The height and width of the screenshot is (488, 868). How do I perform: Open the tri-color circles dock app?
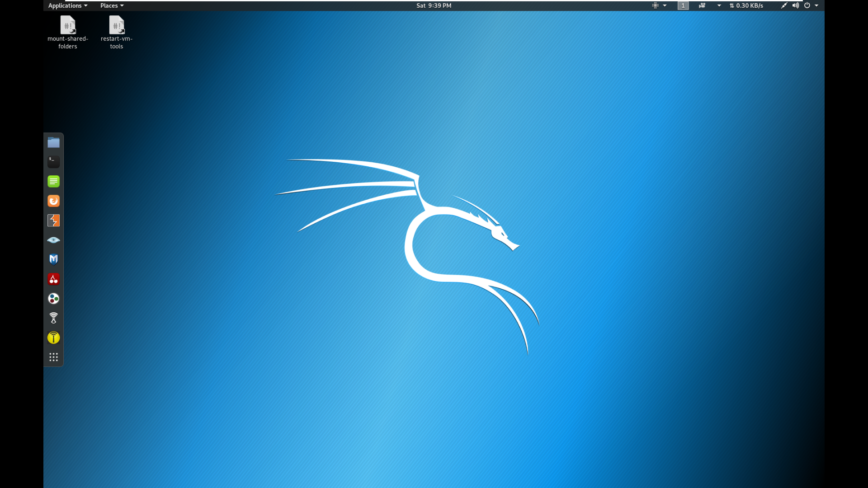[53, 298]
